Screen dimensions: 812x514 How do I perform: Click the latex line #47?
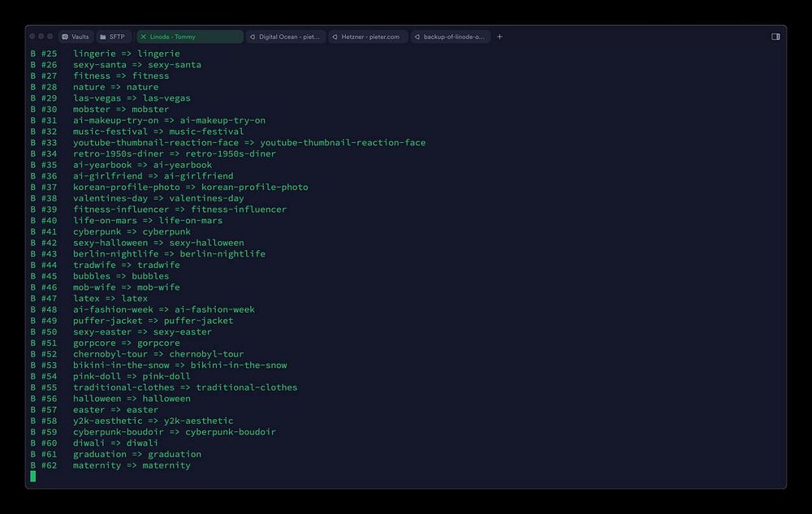coord(89,298)
